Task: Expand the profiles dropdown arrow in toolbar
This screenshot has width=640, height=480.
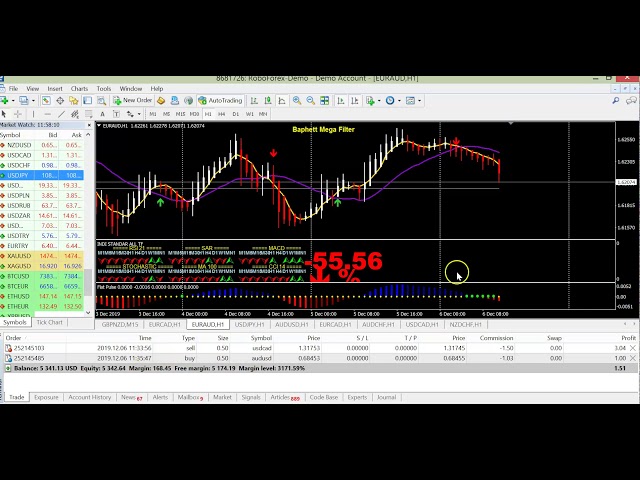Action: [33, 101]
